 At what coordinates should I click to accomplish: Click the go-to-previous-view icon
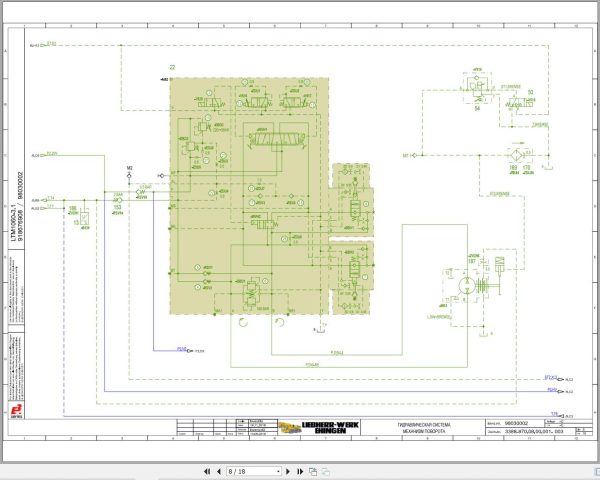pyautogui.click(x=313, y=472)
